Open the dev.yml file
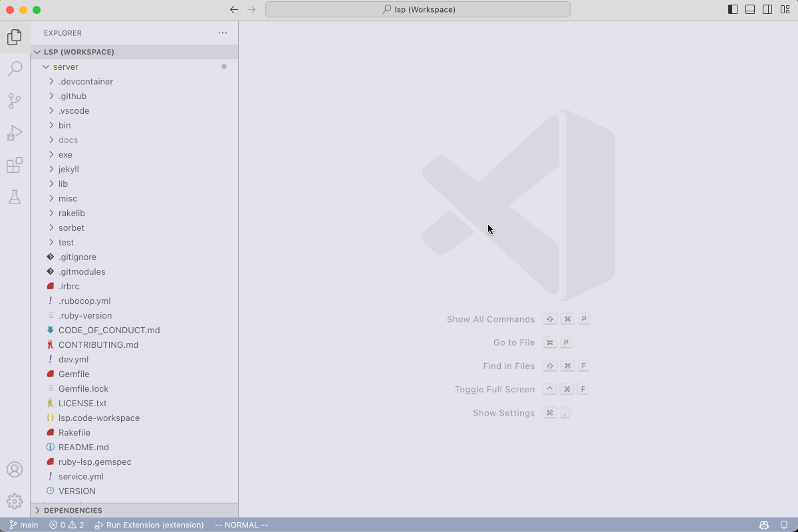Image resolution: width=798 pixels, height=532 pixels. 134,359
